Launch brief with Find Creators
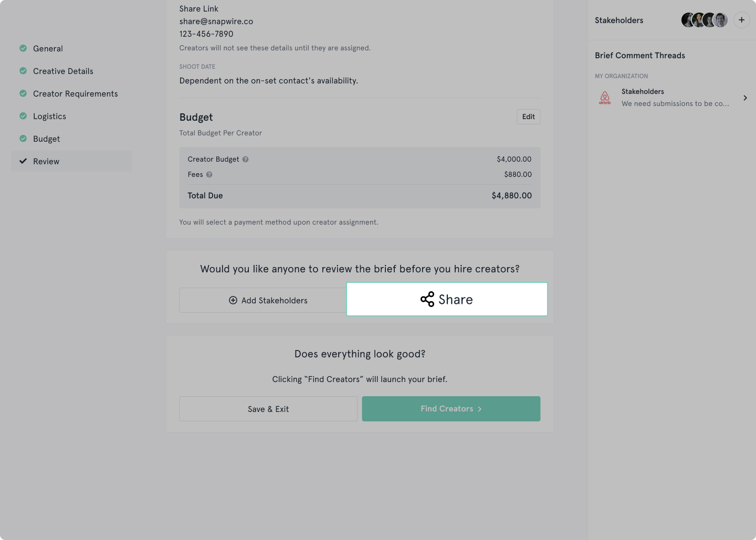756x540 pixels. 451,409
